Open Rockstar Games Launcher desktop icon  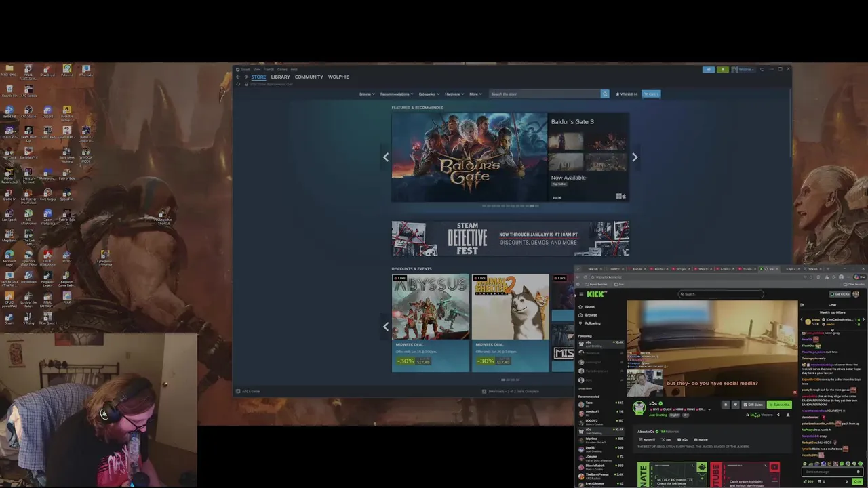coord(67,112)
